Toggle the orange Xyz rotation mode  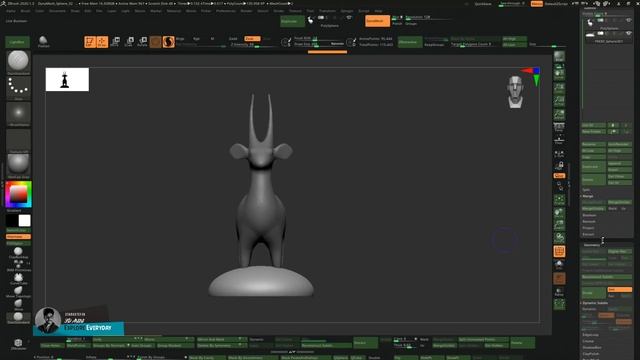(559, 176)
